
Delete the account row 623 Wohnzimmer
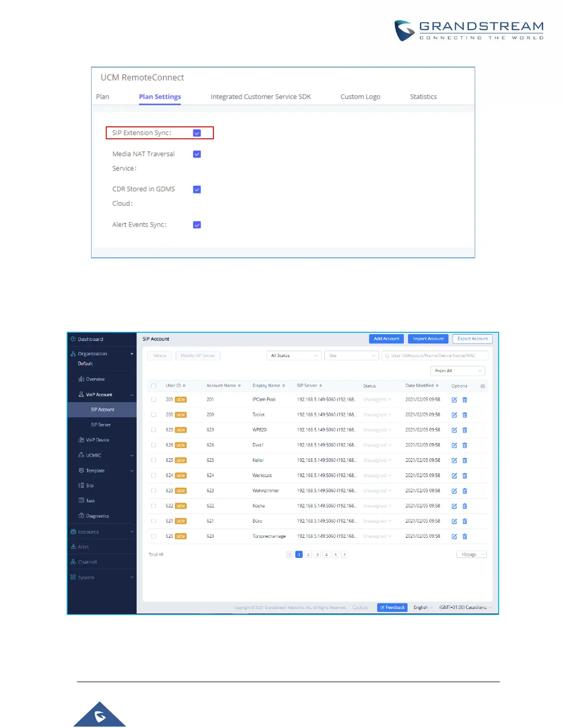pos(465,491)
